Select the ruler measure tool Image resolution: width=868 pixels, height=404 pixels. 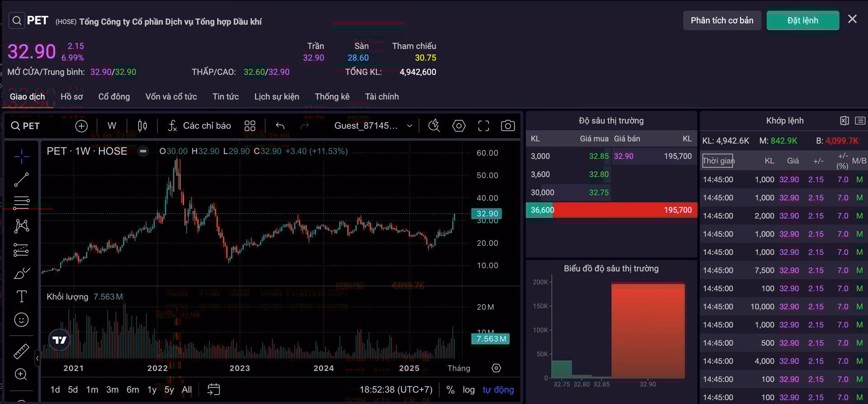(21, 351)
